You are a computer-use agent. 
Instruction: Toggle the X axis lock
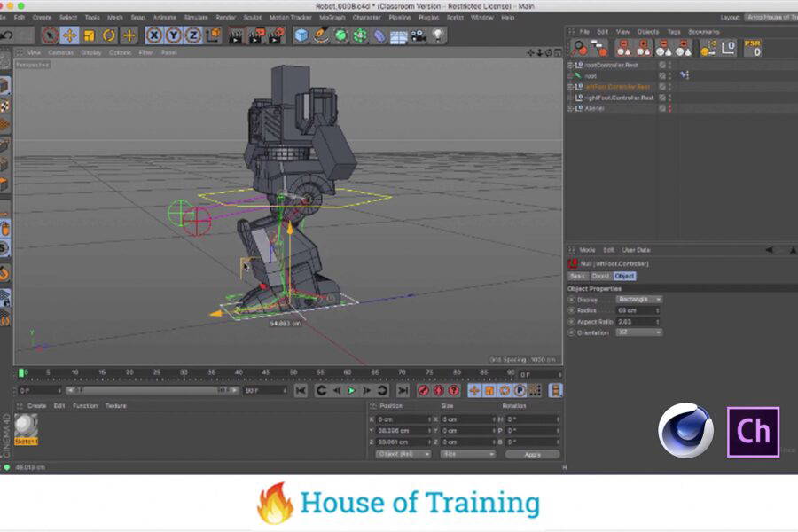pyautogui.click(x=153, y=35)
